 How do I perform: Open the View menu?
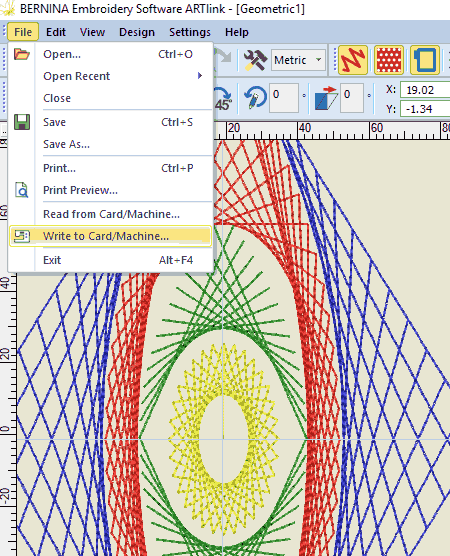tap(92, 32)
